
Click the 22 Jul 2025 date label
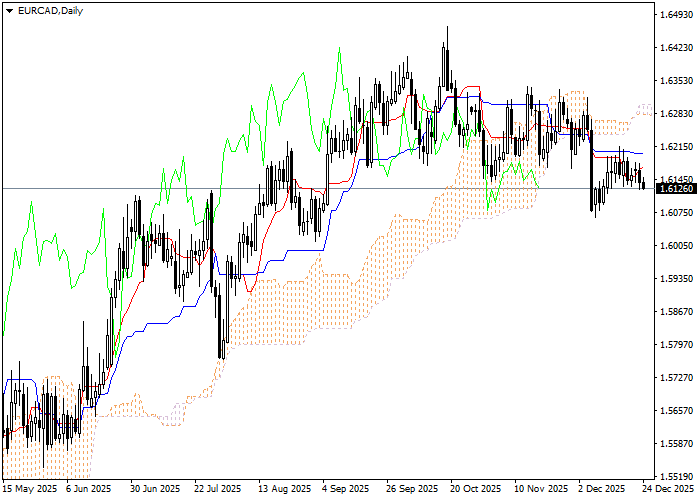[217, 489]
